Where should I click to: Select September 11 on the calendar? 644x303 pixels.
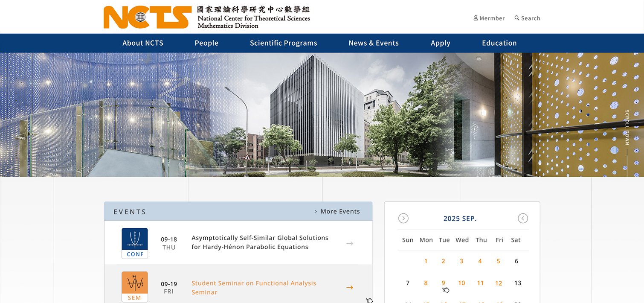pos(480,283)
